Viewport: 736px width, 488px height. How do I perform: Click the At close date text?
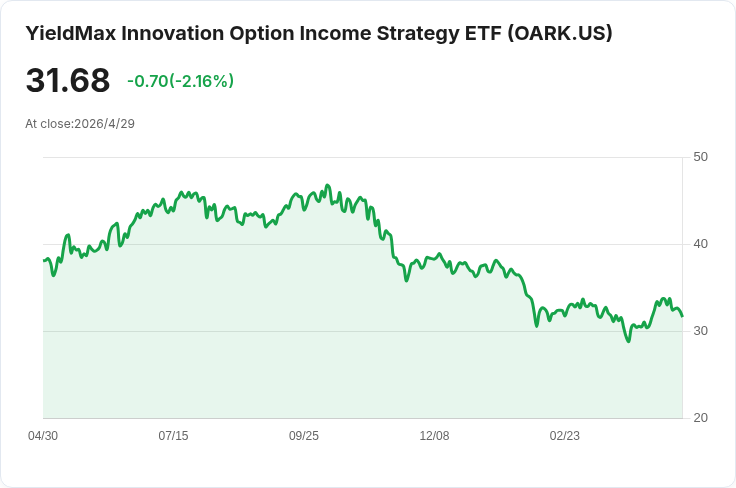80,124
